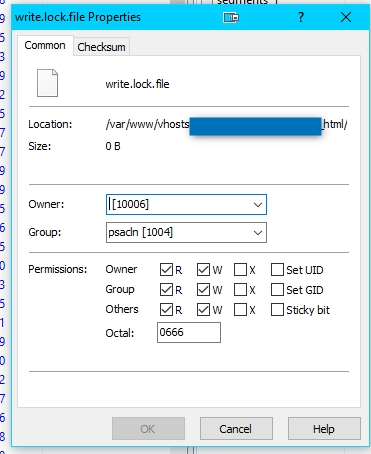Click the Octal: label

(x=120, y=333)
